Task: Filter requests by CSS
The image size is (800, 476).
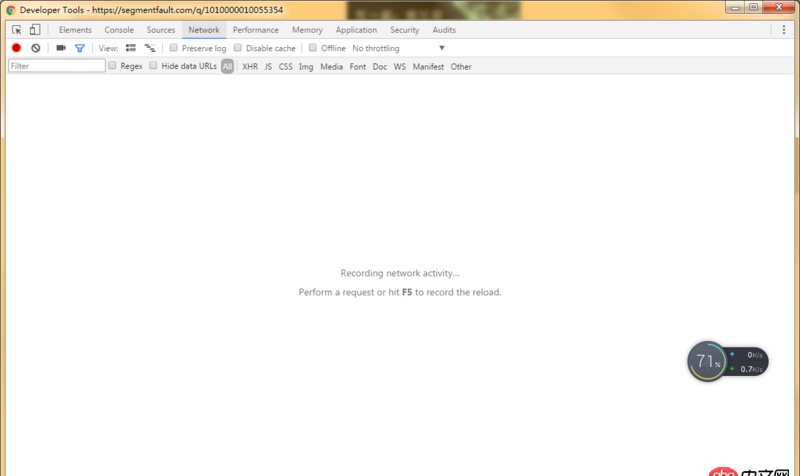Action: 286,66
